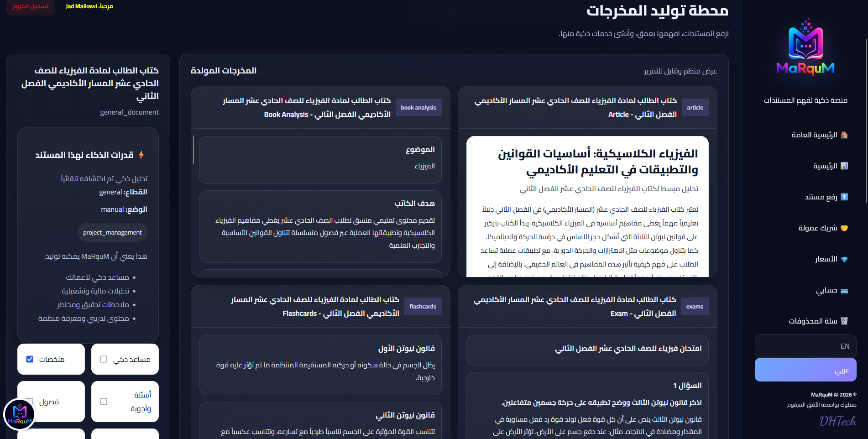Click the diamond icon beside الأسعار

[x=844, y=259]
